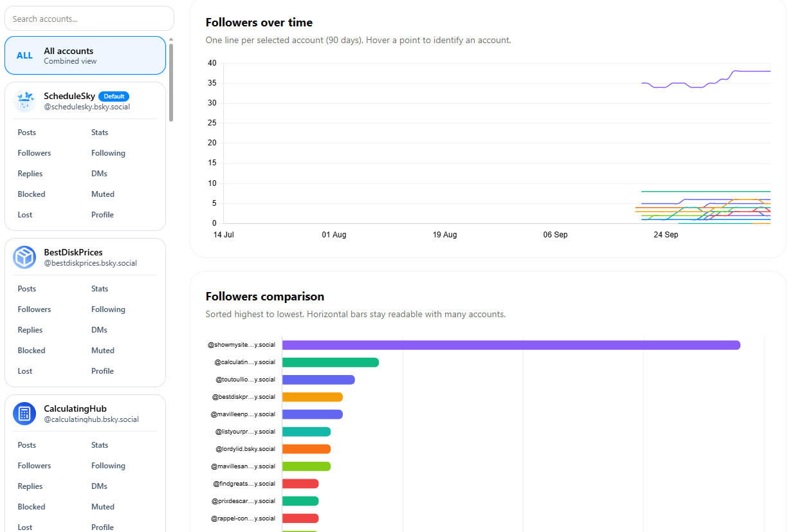The image size is (795, 532).
Task: Open Posts for ScheduleSky
Action: pyautogui.click(x=27, y=133)
